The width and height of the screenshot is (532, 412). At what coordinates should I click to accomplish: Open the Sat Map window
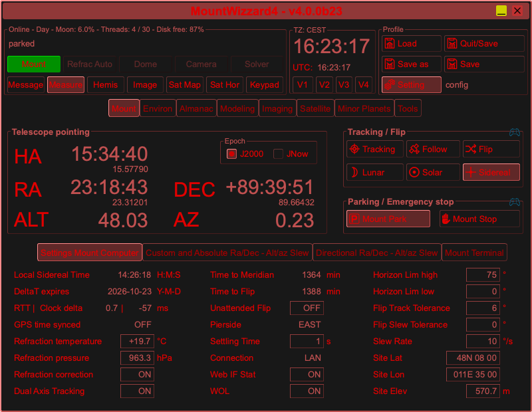[185, 85]
